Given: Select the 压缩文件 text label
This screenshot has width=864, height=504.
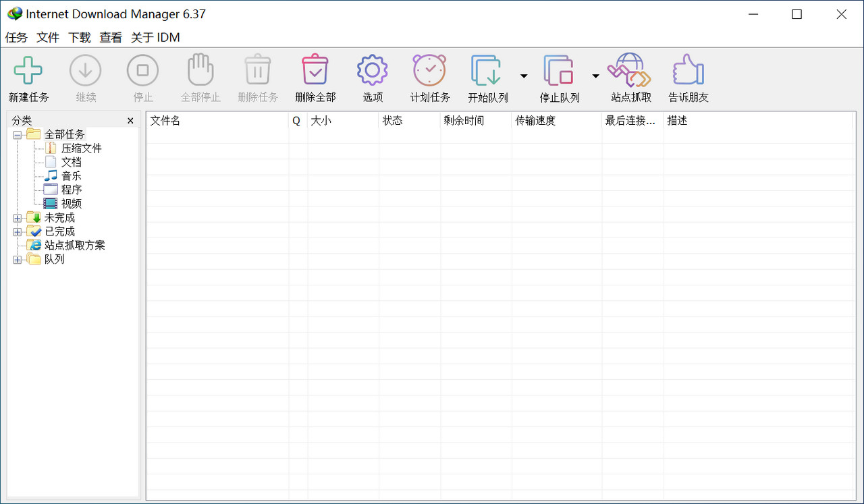Looking at the screenshot, I should click(x=82, y=148).
